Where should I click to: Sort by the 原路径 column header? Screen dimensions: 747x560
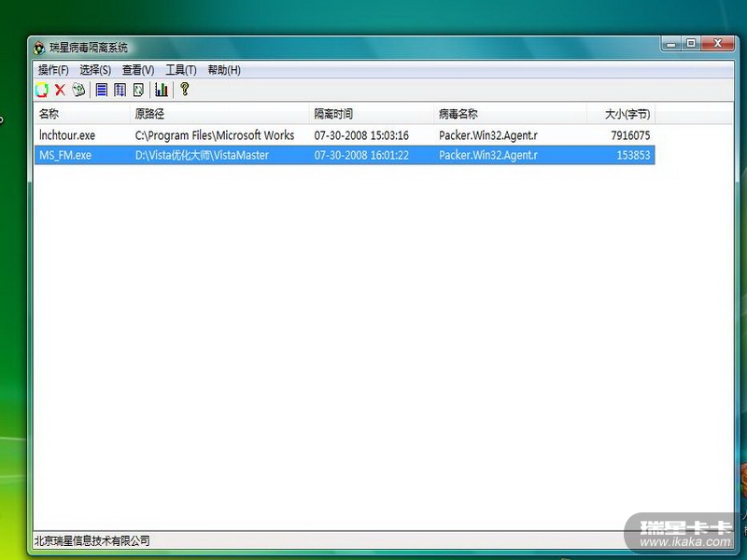(x=219, y=114)
